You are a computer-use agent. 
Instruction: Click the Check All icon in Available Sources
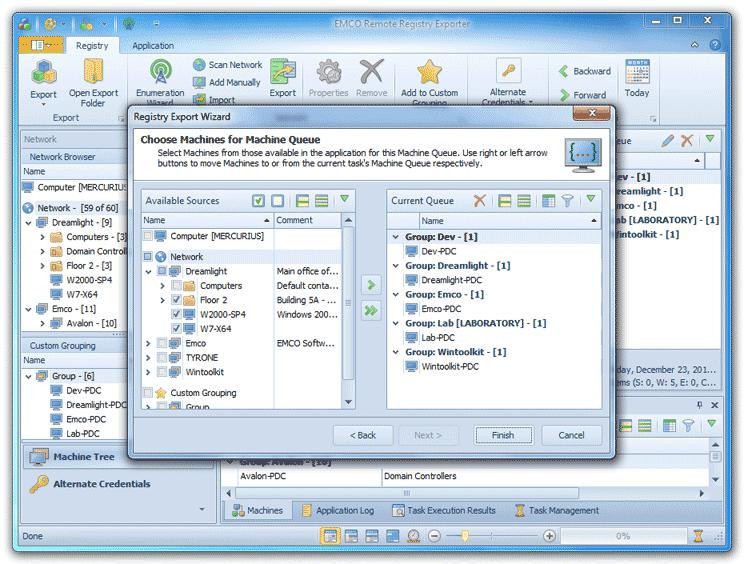coord(259,201)
